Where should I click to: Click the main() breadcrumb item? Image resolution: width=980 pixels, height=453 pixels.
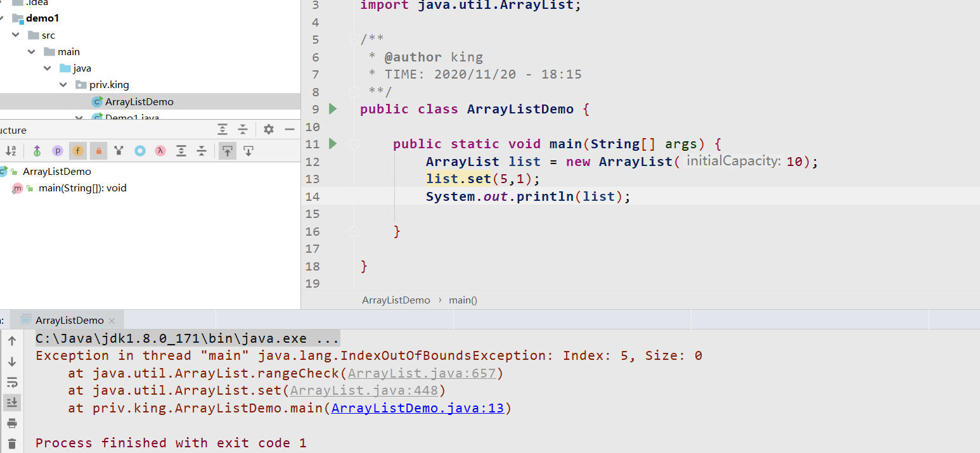click(x=463, y=300)
